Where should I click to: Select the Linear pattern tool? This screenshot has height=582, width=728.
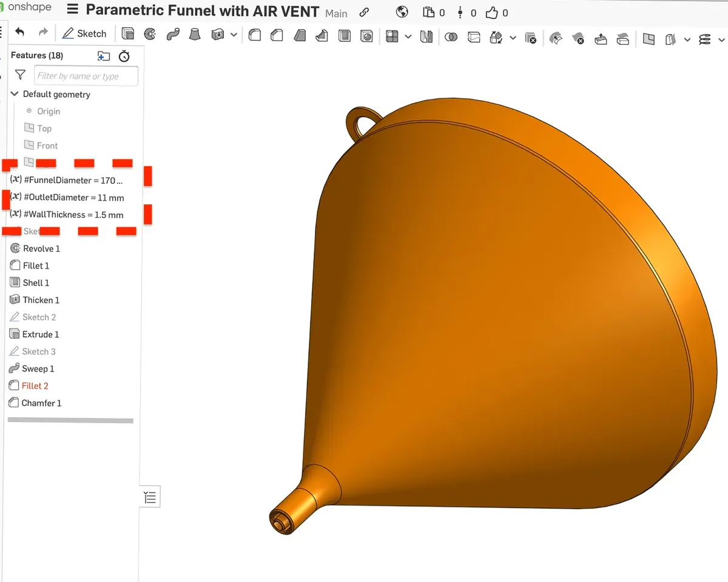[392, 36]
